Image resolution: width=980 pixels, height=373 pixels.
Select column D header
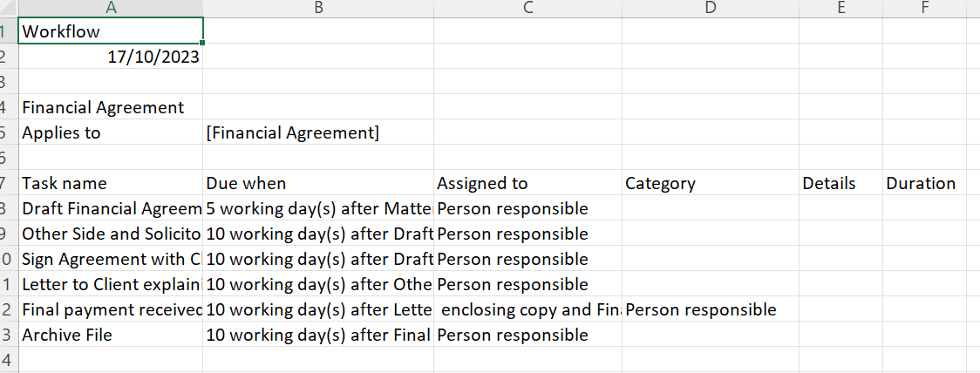click(711, 8)
